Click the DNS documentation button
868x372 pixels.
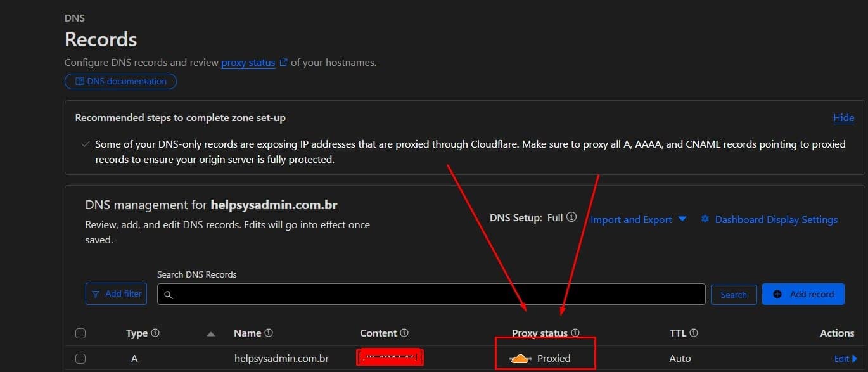click(x=120, y=80)
